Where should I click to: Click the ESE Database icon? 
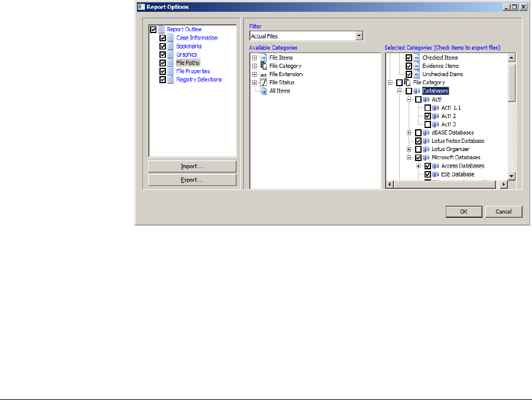[x=436, y=175]
